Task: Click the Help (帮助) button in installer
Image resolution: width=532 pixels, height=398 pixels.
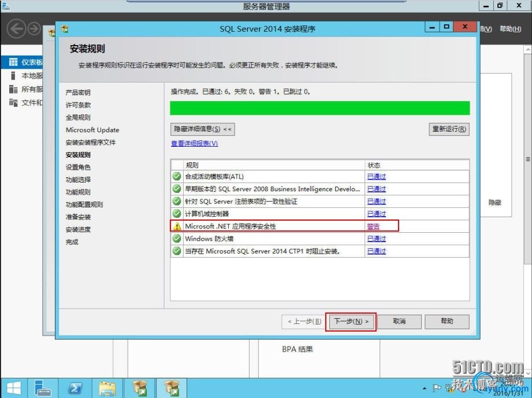Action: coord(447,321)
